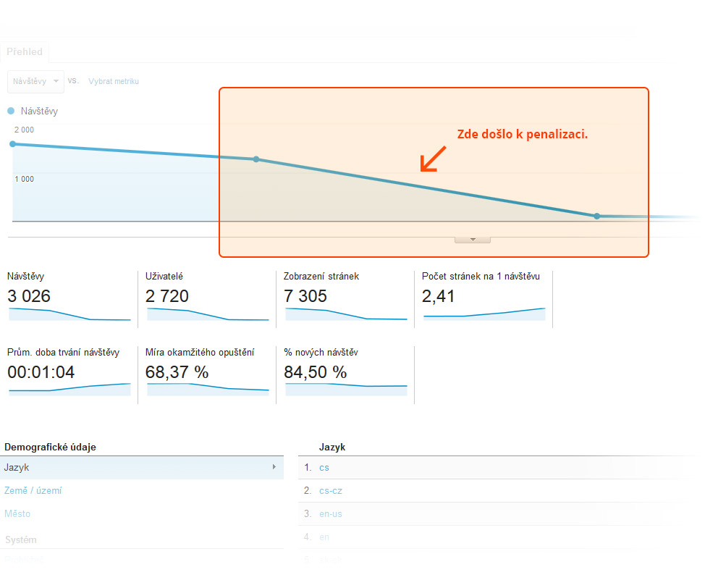Switch to the Přehled tab
This screenshot has width=705, height=588.
point(25,52)
